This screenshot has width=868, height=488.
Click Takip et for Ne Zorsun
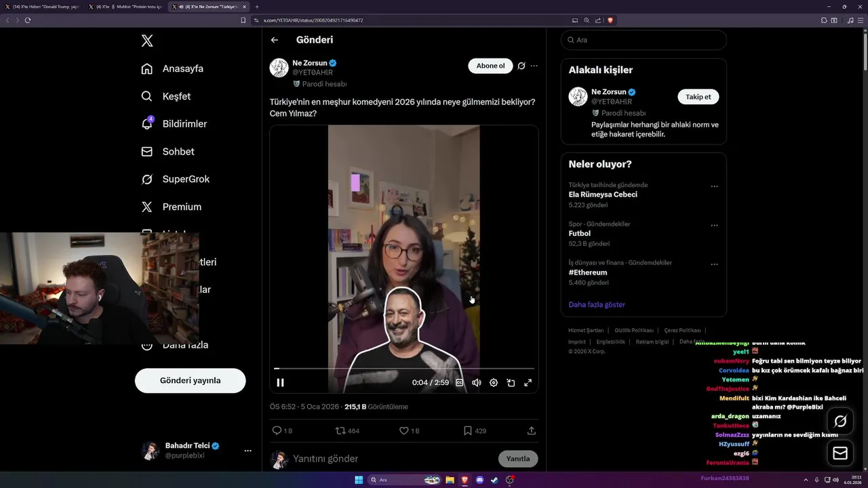click(x=698, y=97)
